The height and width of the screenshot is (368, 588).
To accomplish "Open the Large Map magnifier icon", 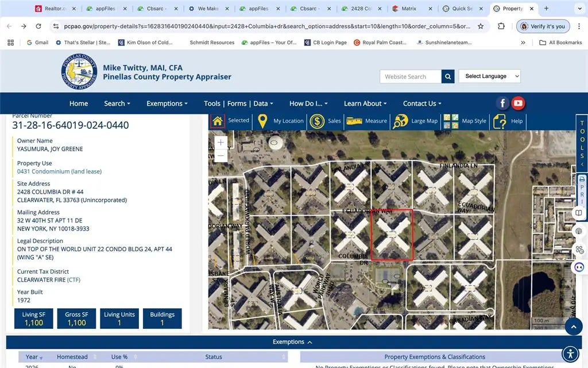I will (x=400, y=121).
